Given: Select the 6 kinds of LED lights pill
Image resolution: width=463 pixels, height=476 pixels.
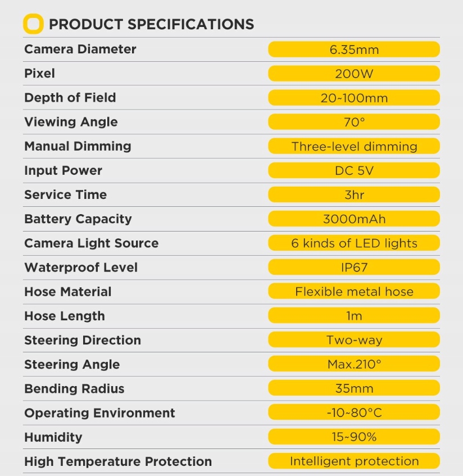Looking at the screenshot, I should [354, 243].
